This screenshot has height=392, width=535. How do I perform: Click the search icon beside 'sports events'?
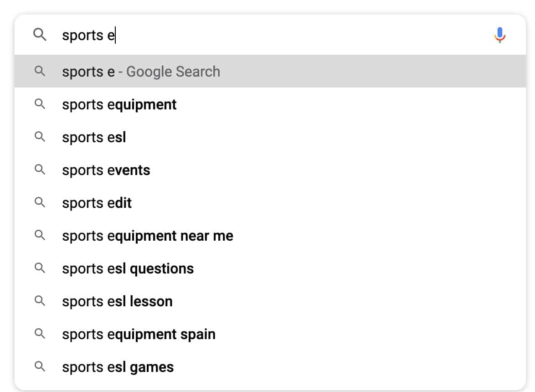coord(40,170)
